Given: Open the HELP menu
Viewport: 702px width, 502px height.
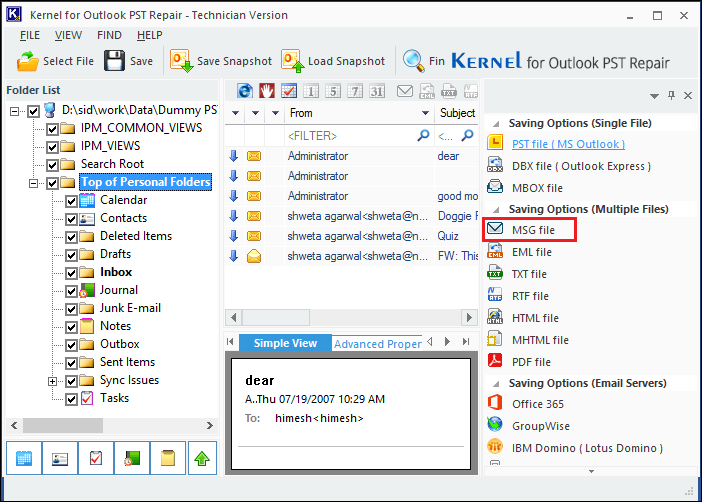Looking at the screenshot, I should tap(150, 35).
